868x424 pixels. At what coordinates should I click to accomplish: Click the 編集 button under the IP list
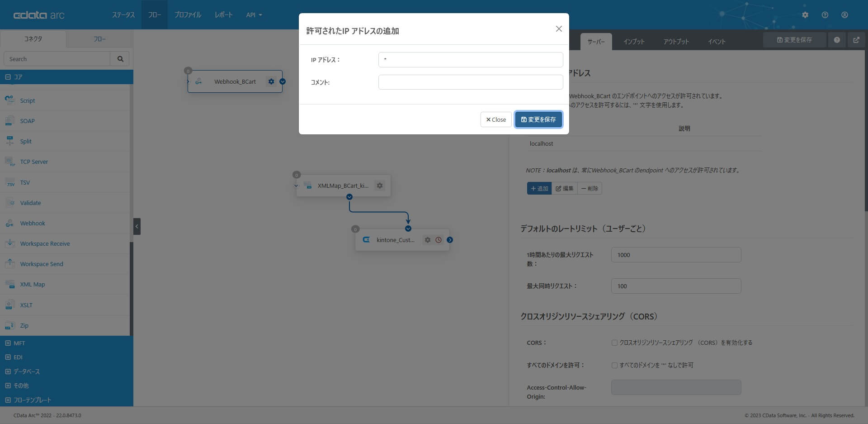coord(564,188)
